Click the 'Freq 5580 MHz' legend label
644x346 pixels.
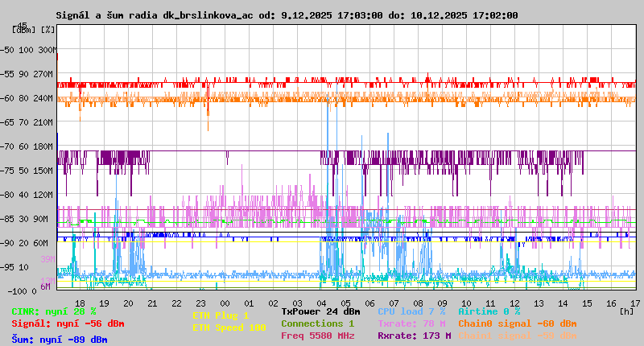pos(317,336)
